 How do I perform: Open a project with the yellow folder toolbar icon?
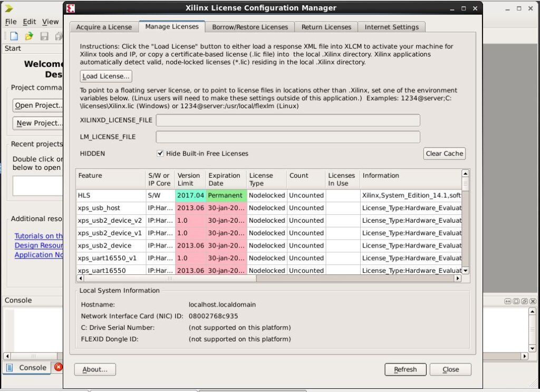[x=28, y=36]
